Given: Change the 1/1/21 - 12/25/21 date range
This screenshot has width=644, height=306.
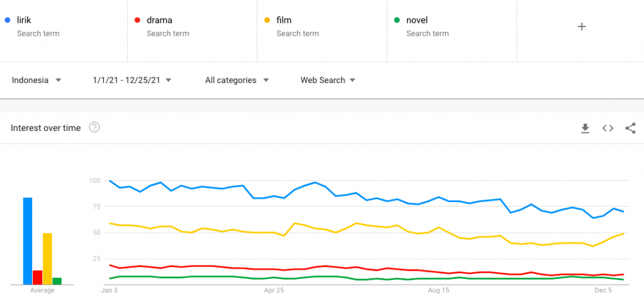Looking at the screenshot, I should point(132,80).
